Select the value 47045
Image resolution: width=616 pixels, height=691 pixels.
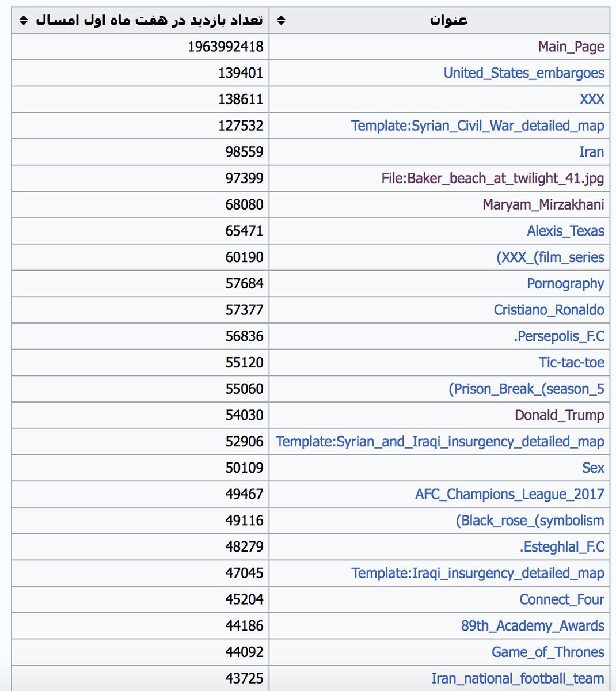pos(245,574)
